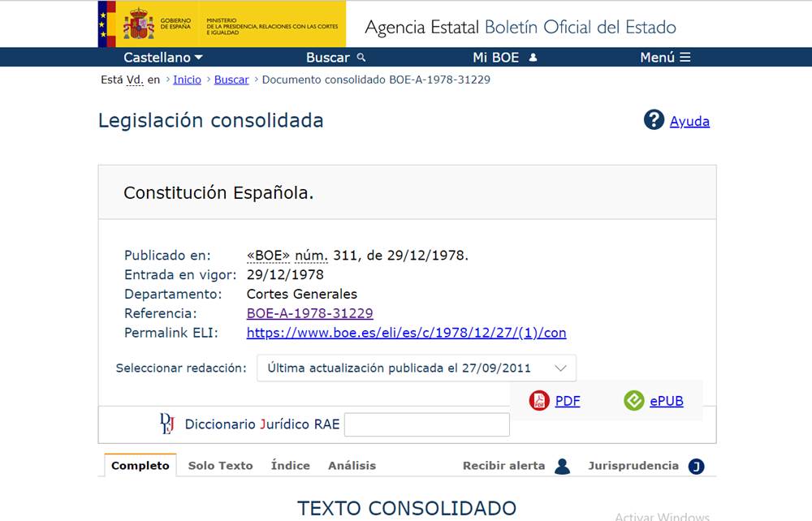812x521 pixels.
Task: Go to Inicio in the breadcrumb
Action: 187,80
